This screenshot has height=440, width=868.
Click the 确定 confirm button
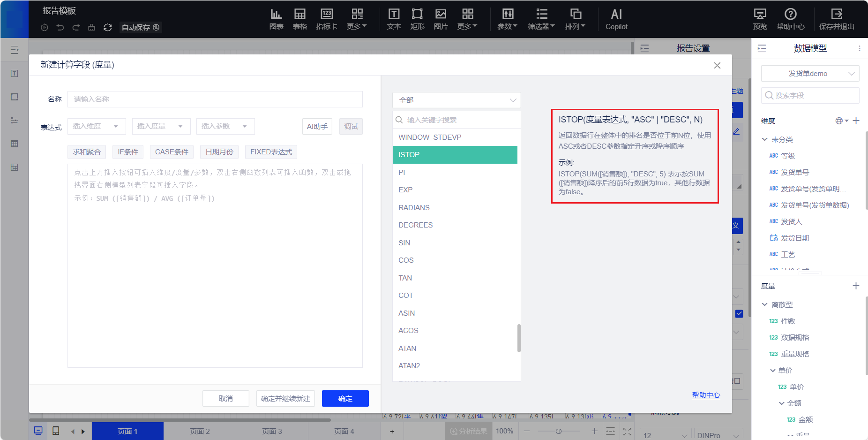(x=345, y=398)
